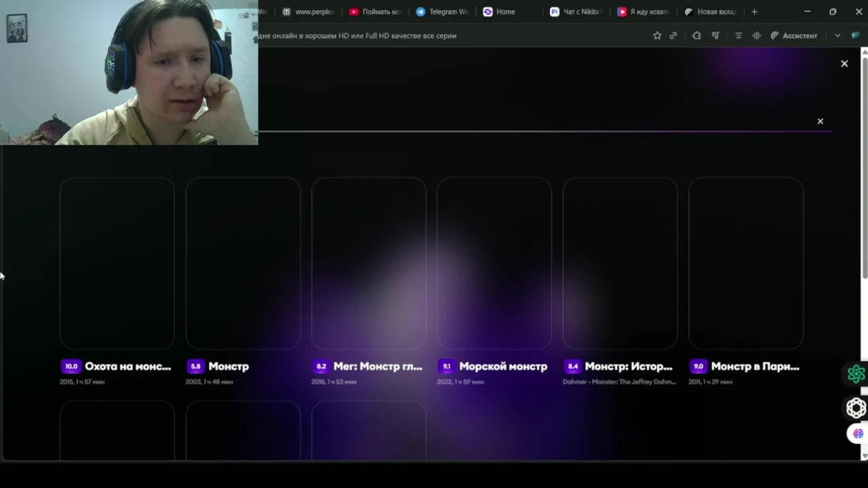
Task: Open the extensions puzzle icon
Action: [696, 35]
